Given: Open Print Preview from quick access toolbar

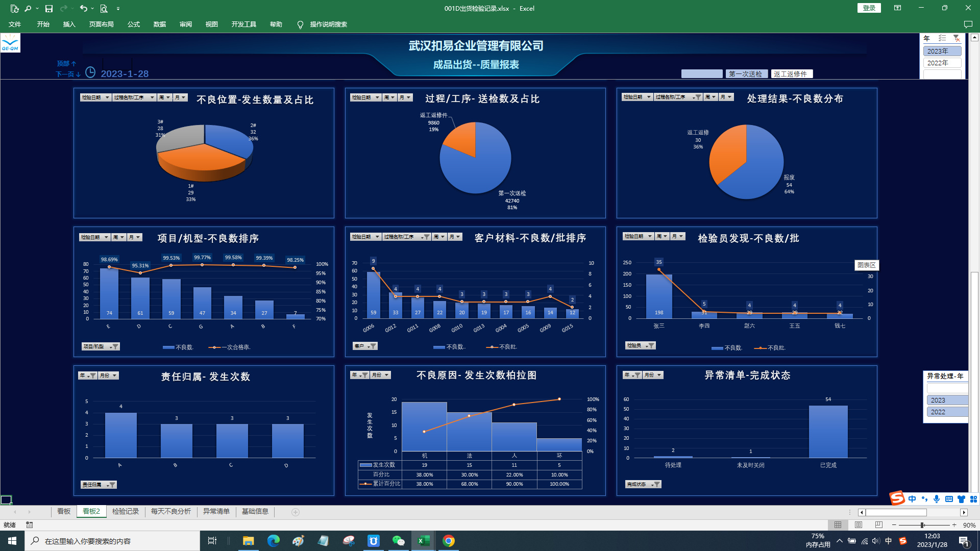Looking at the screenshot, I should coord(104,9).
